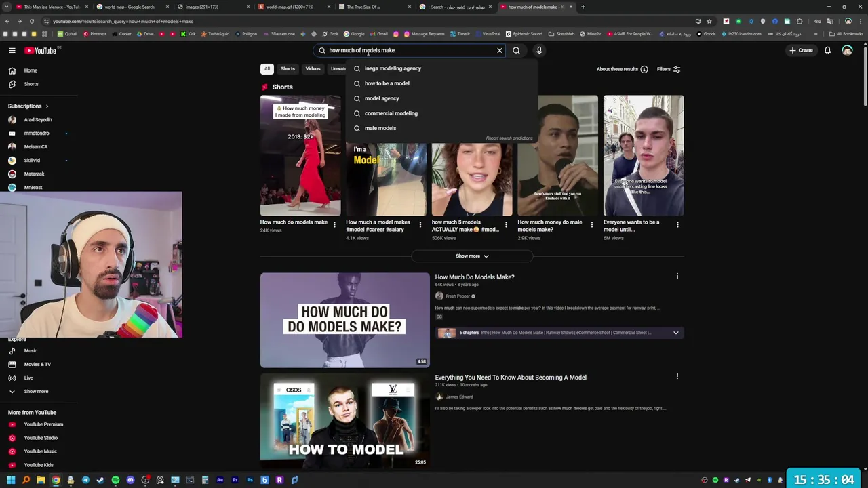This screenshot has width=868, height=488.
Task: Open 'HOW MUCH DO MODELS MAKE?' video thumbnail
Action: pos(345,320)
